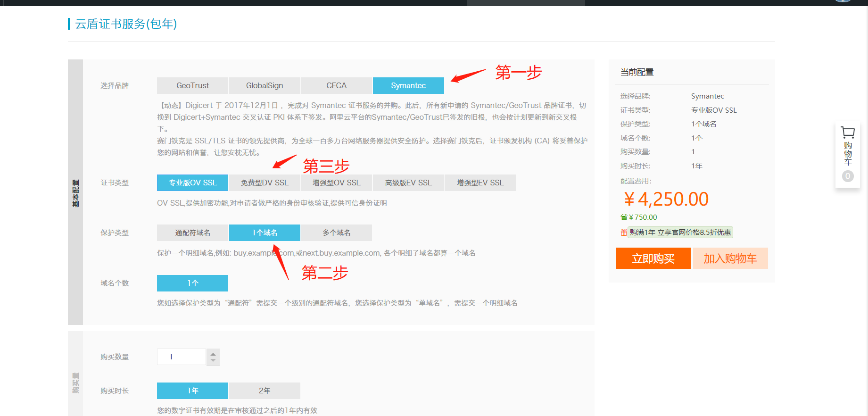Click the 基本配置 vertical section tab
The image size is (868, 416).
coord(75,192)
